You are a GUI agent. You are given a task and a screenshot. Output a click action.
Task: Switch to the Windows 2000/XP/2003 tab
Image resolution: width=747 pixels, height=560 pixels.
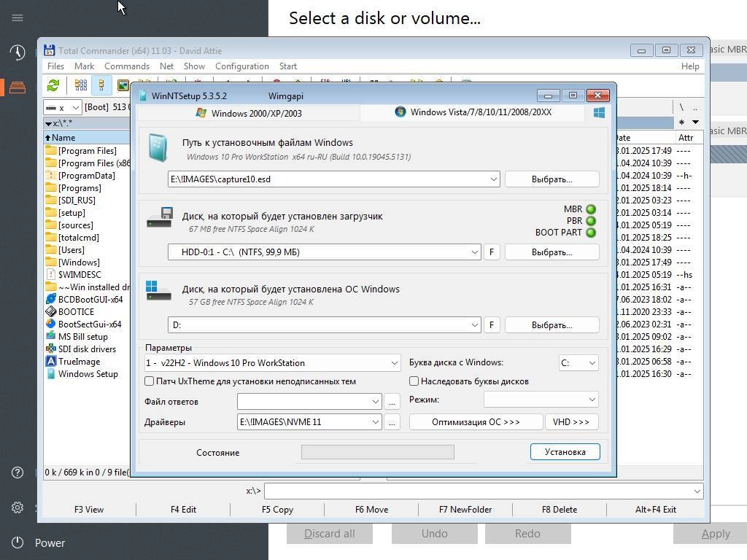point(248,113)
